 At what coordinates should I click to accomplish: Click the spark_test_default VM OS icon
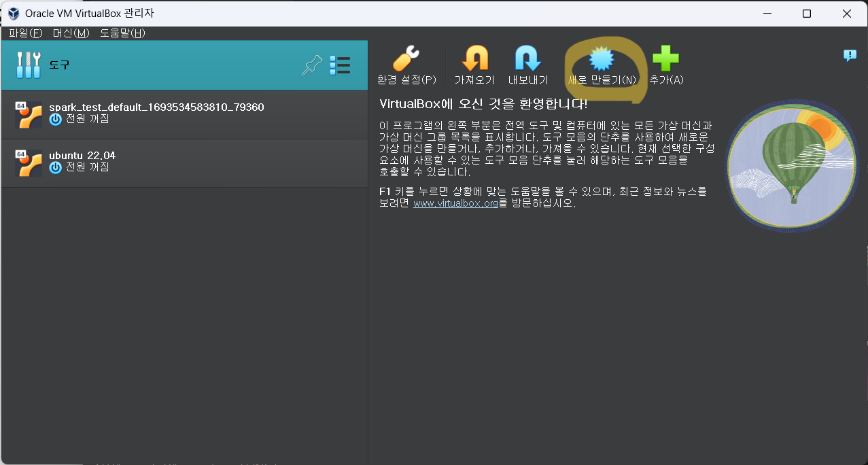(29, 115)
